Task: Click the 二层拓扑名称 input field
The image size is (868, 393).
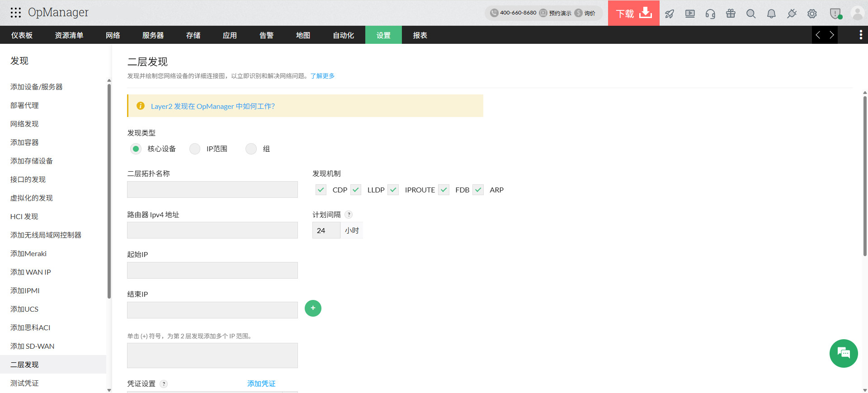Action: 212,190
